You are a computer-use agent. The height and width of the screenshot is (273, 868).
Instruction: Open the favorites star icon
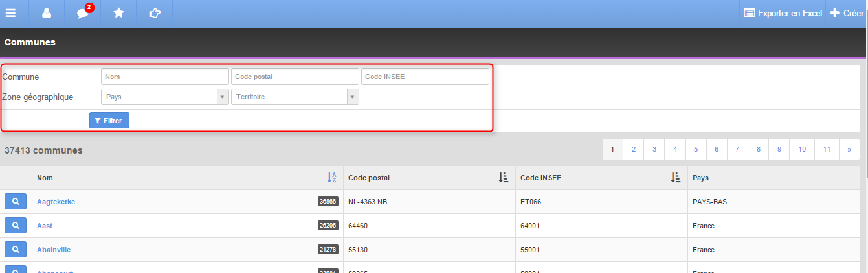tap(119, 13)
